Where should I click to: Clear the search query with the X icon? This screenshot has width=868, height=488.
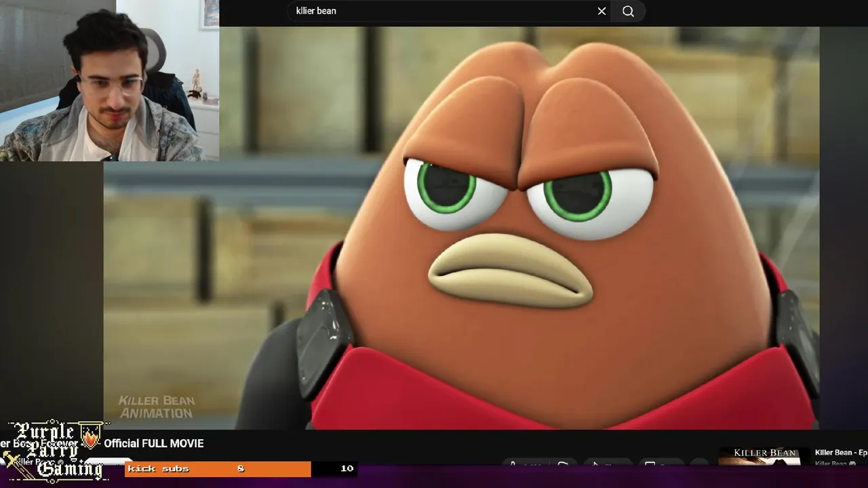(601, 11)
